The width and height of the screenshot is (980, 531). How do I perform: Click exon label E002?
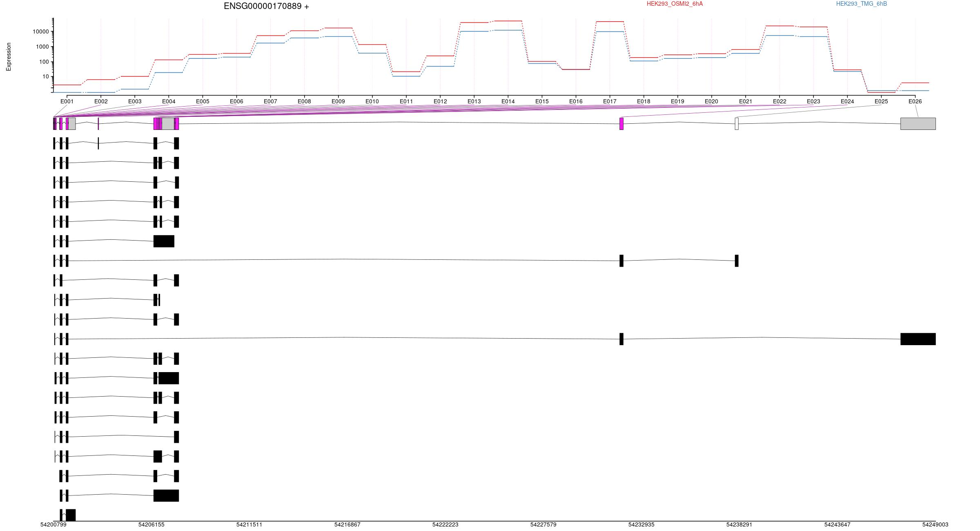pyautogui.click(x=101, y=101)
